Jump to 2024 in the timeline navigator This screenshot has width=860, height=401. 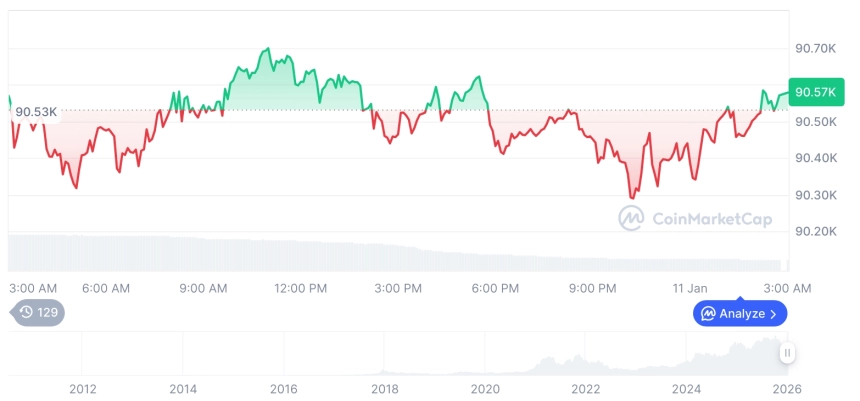pyautogui.click(x=686, y=388)
